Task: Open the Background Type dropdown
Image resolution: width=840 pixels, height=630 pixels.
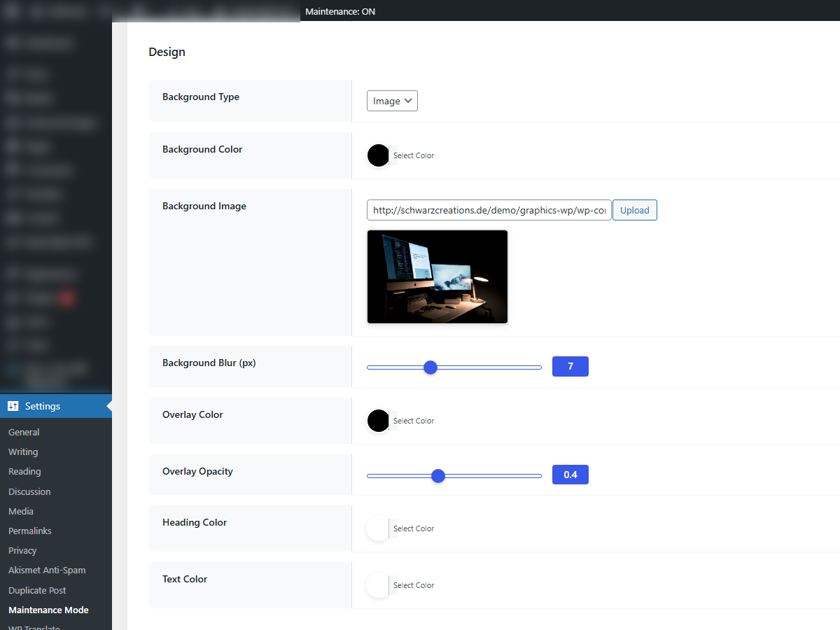Action: (392, 101)
